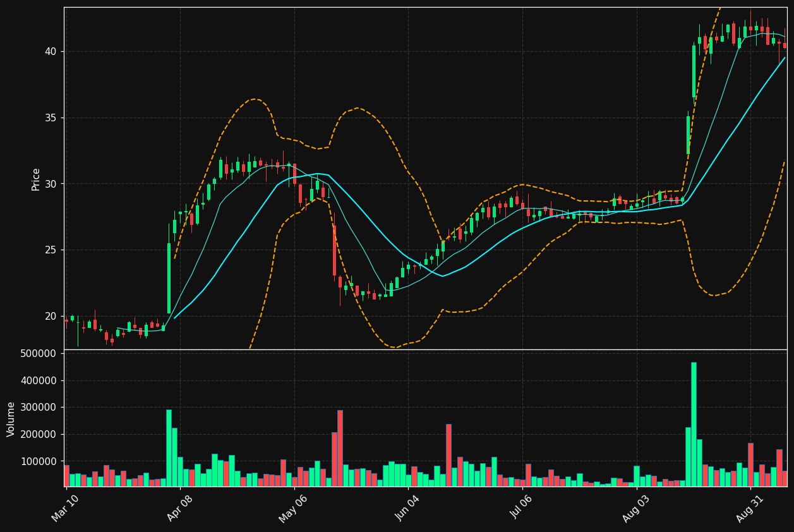The image size is (794, 532).
Task: Click the 'Apr 08' date label
Action: (x=179, y=508)
